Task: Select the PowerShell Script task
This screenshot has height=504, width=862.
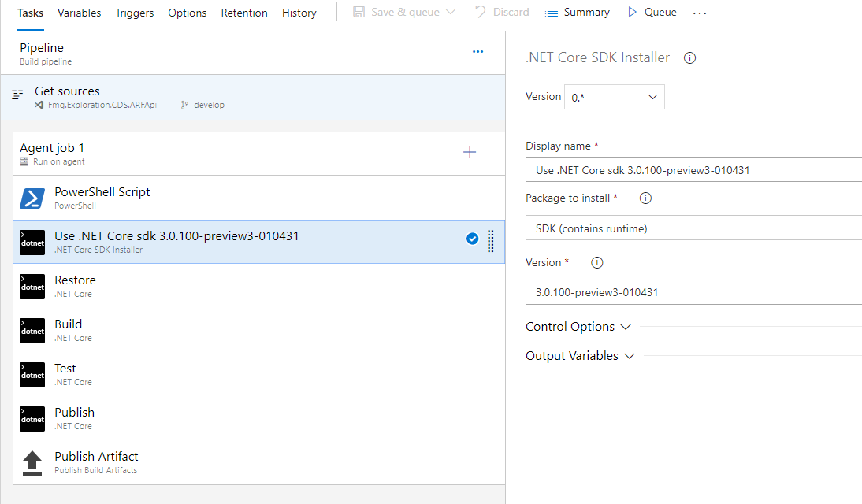Action: click(x=258, y=198)
